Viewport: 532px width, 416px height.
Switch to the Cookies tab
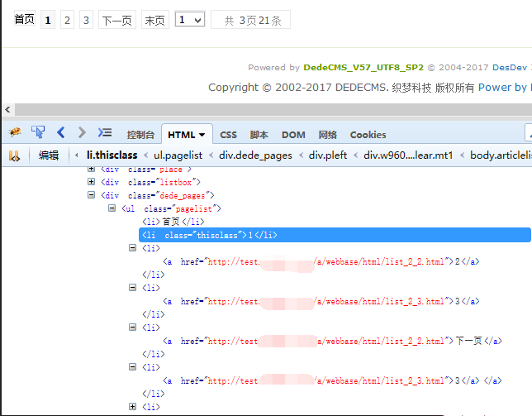click(368, 135)
